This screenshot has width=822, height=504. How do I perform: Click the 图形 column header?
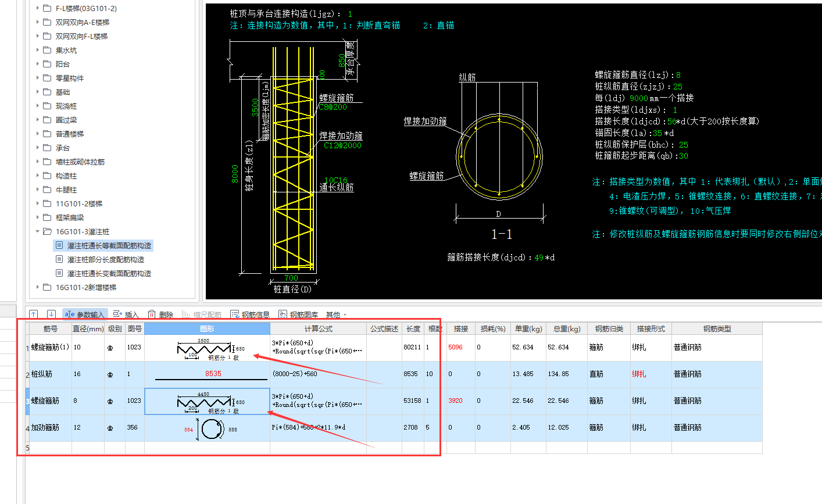[x=207, y=329]
